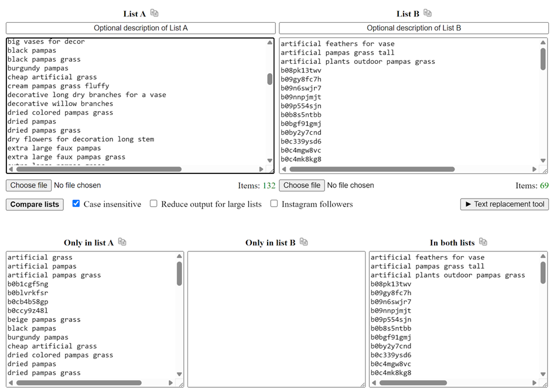Click List B item count 69

coord(544,186)
